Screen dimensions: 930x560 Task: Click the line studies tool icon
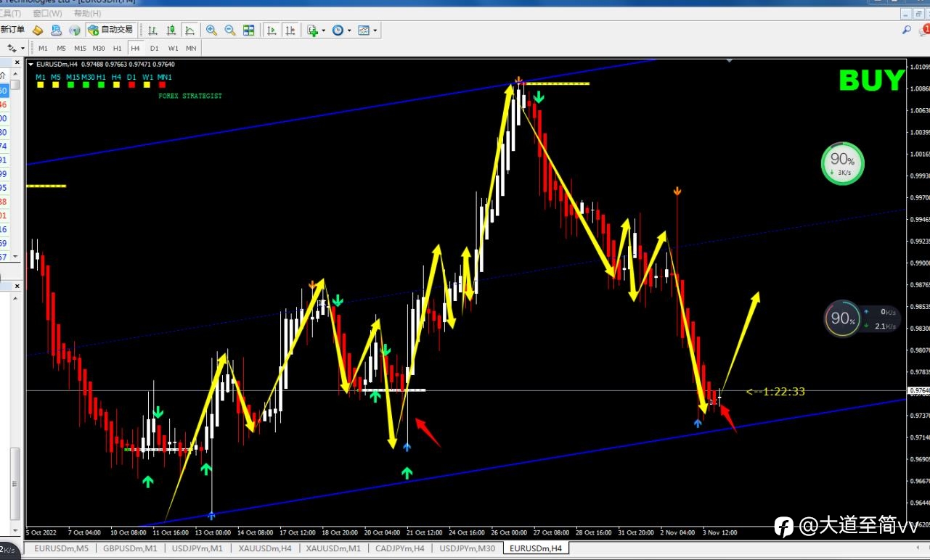point(12,48)
